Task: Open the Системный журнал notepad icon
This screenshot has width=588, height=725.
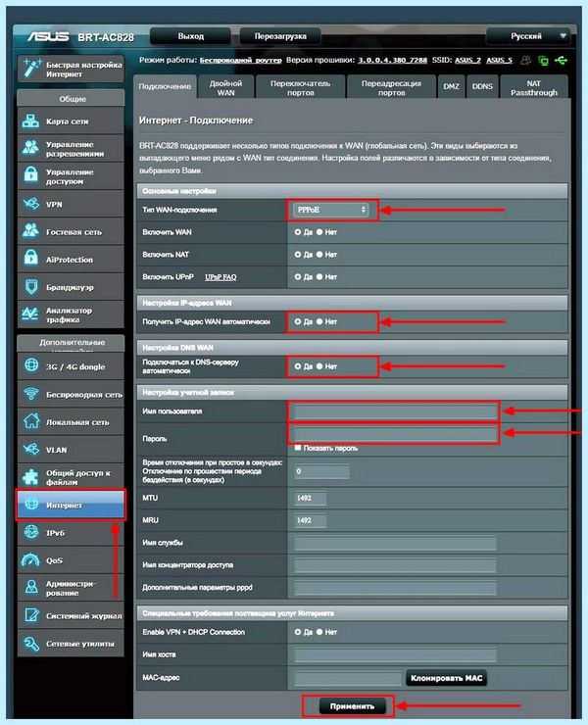Action: [31, 615]
